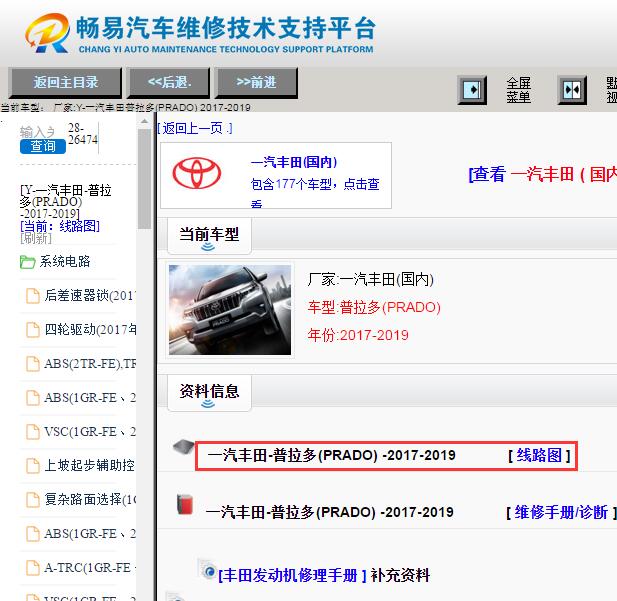Click 一汽丰田-普拉多 title in 维修手册 row

[x=330, y=512]
